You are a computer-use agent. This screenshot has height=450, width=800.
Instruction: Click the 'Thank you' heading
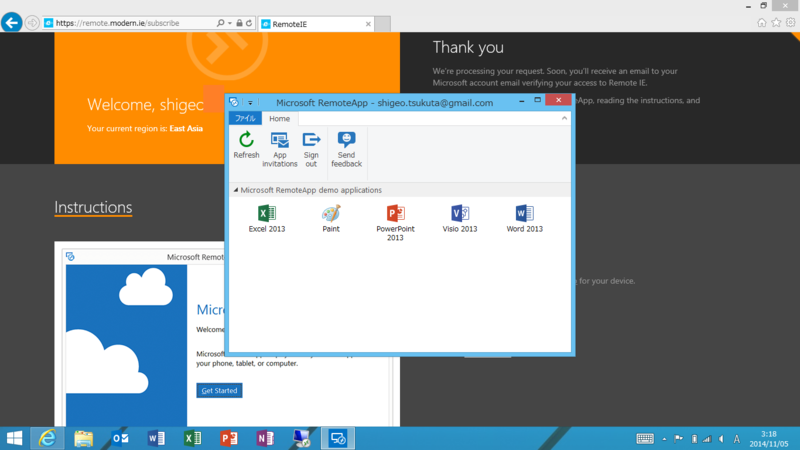468,47
